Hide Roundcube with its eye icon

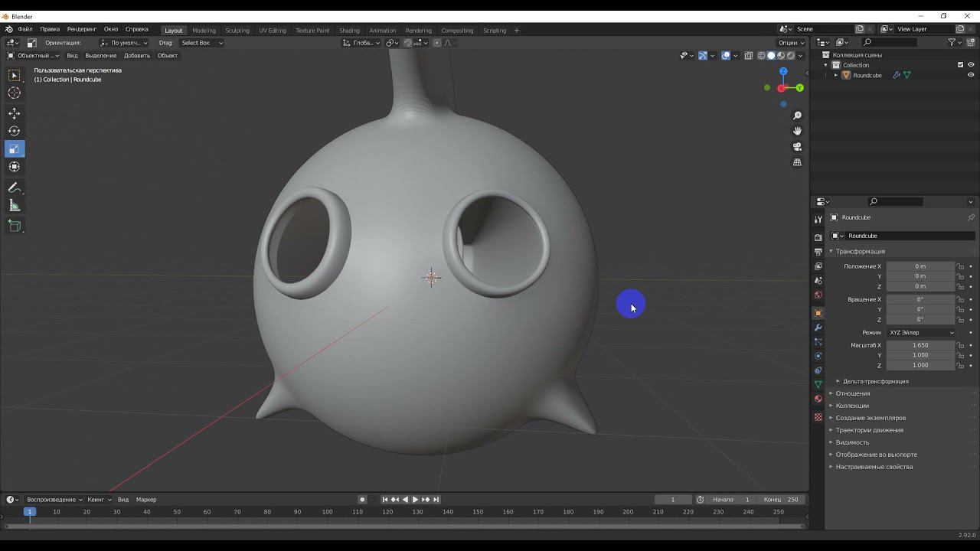(x=971, y=75)
